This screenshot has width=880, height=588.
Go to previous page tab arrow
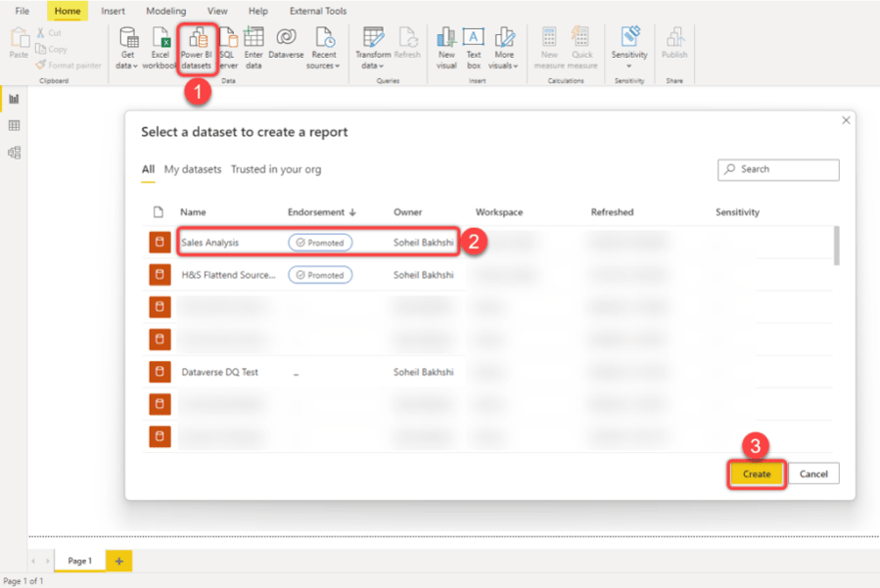click(33, 561)
